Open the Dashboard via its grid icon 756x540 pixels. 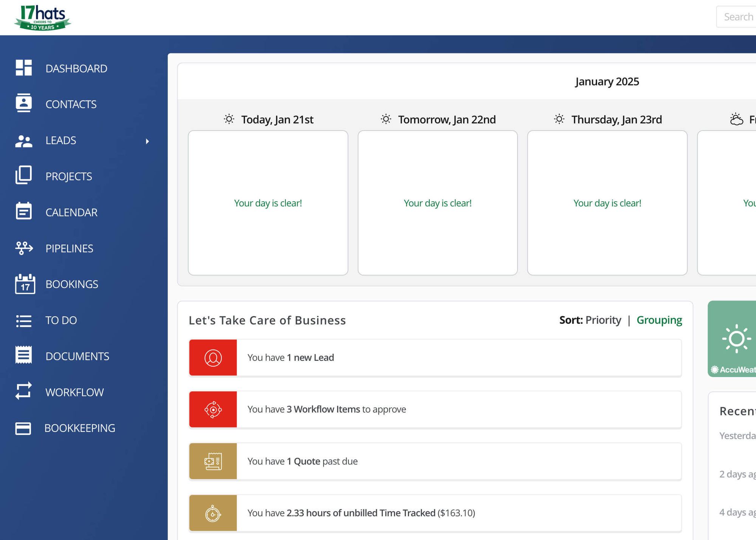[x=23, y=68]
